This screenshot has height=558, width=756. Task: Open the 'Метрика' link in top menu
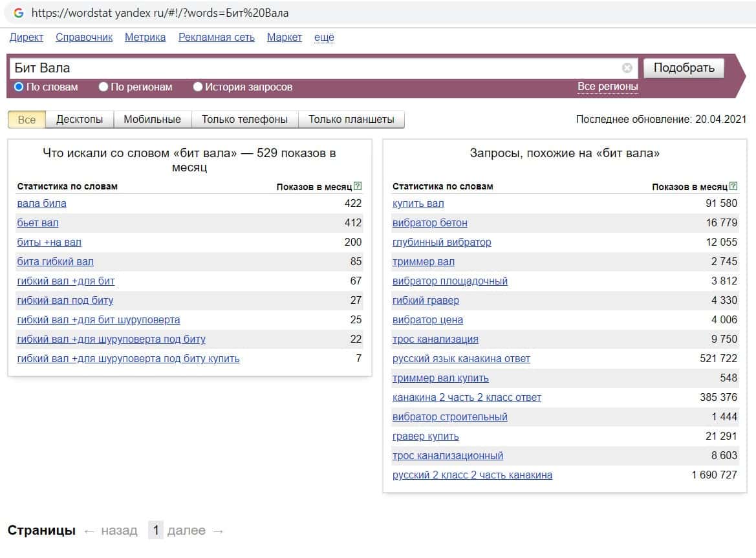145,38
